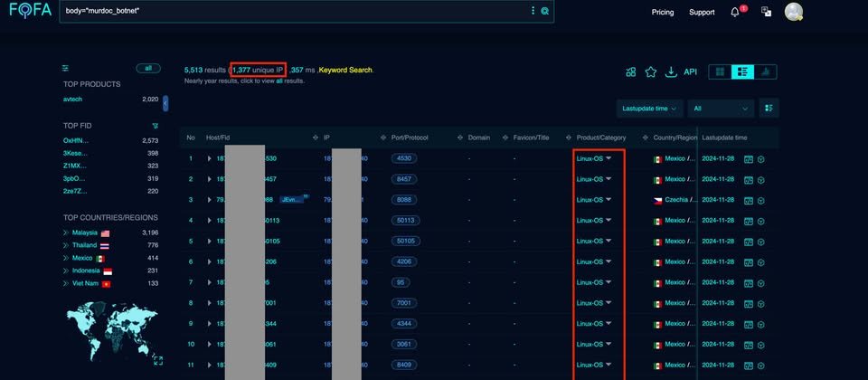This screenshot has width=868, height=380.
Task: Open the Pricing page
Action: pos(663,12)
